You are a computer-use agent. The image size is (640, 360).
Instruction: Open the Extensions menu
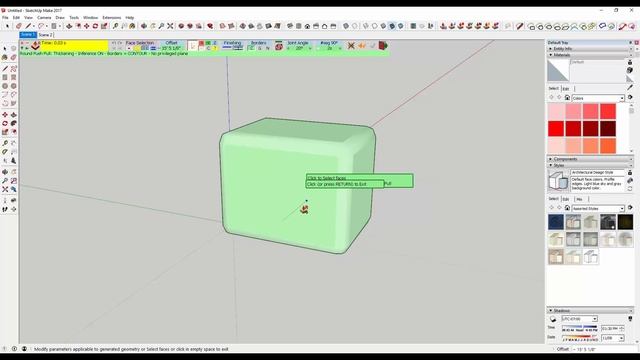point(111,18)
